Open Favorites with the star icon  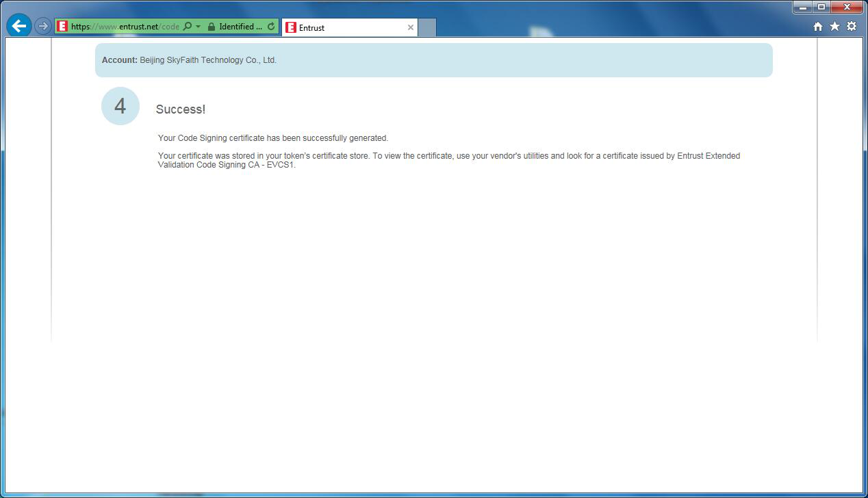(834, 26)
